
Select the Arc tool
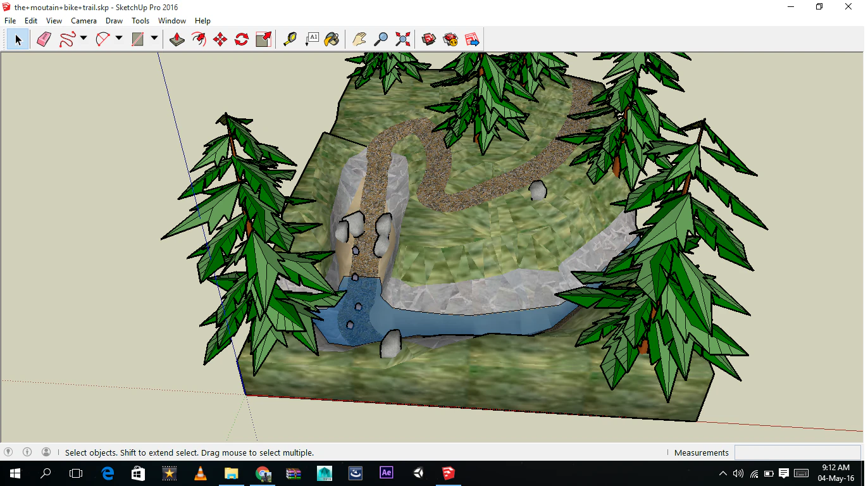tap(102, 40)
